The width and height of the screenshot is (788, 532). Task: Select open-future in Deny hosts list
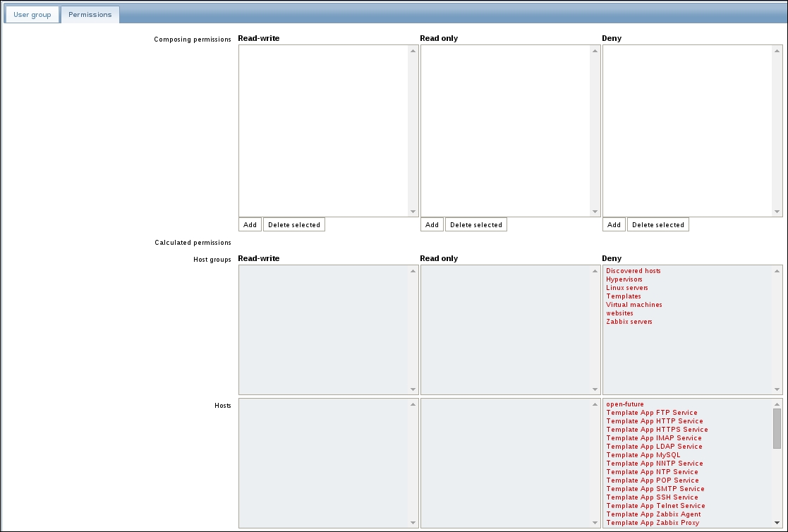click(624, 404)
